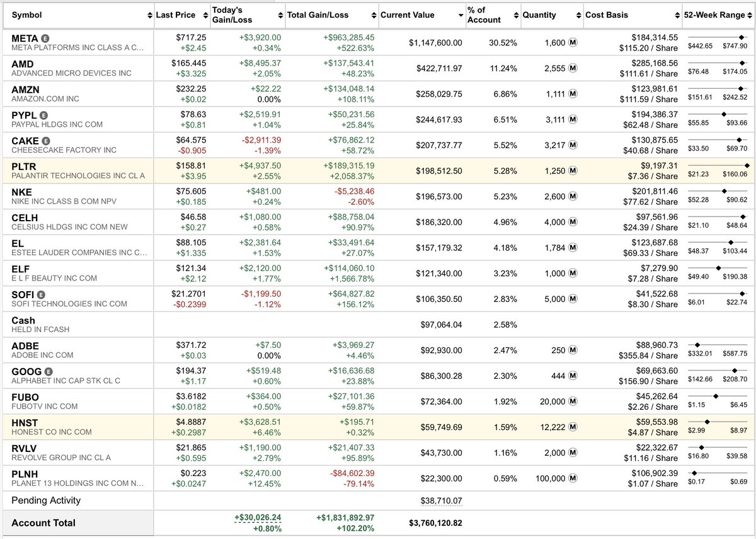This screenshot has width=756, height=539.
Task: Open the RVLV ticker symbol link
Action: 25,448
